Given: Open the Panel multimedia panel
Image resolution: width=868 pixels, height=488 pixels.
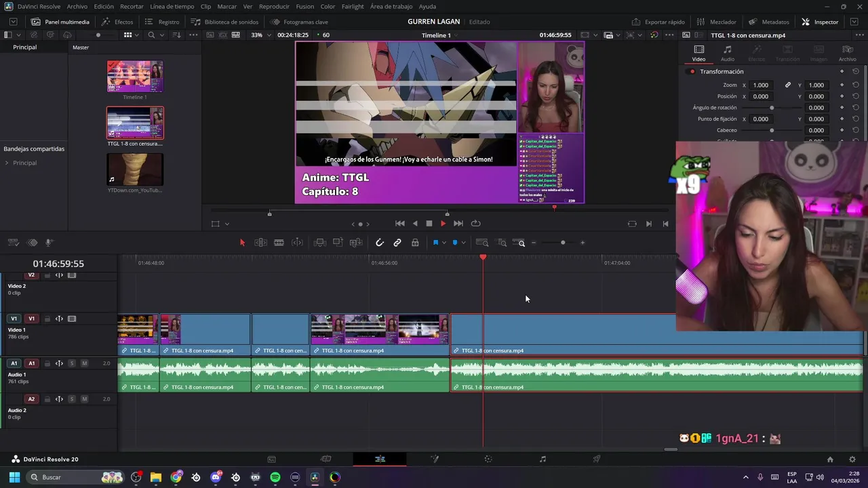Looking at the screenshot, I should coord(60,22).
